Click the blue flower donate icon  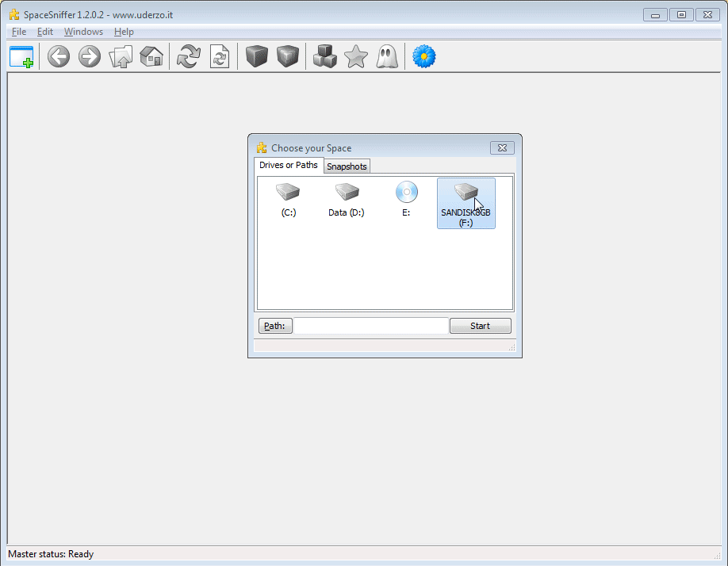424,57
